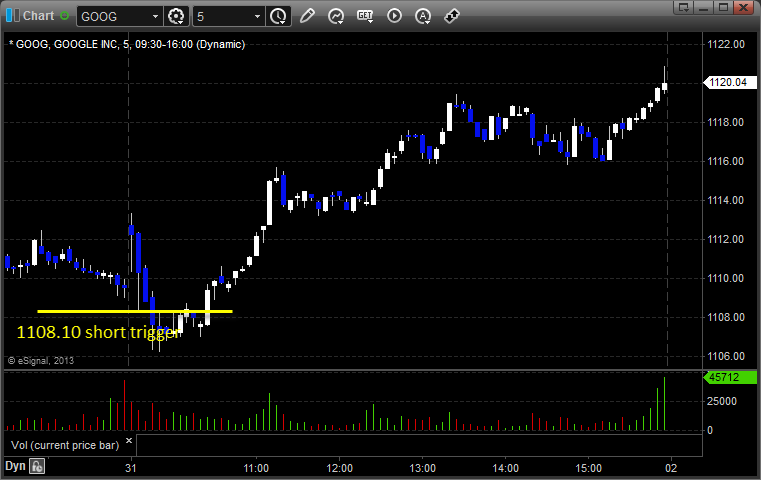Viewport: 761px width, 480px height.
Task: Click the 13:00 time axis label
Action: 422,468
